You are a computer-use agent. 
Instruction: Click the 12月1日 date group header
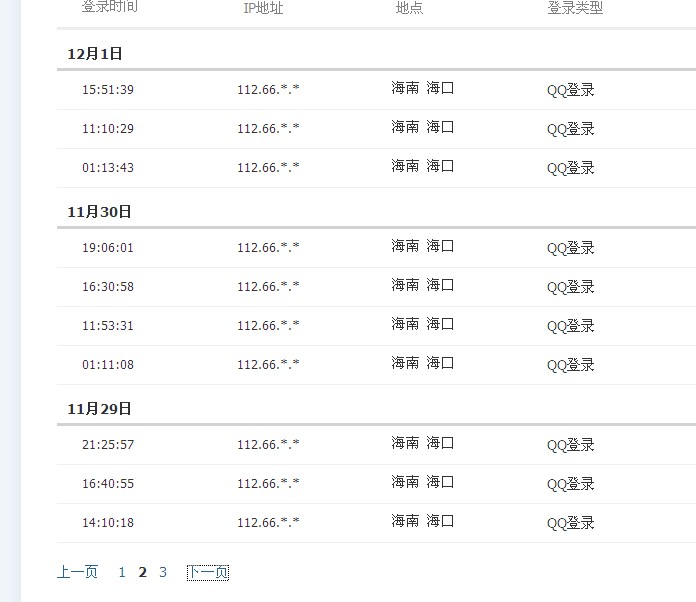point(95,54)
